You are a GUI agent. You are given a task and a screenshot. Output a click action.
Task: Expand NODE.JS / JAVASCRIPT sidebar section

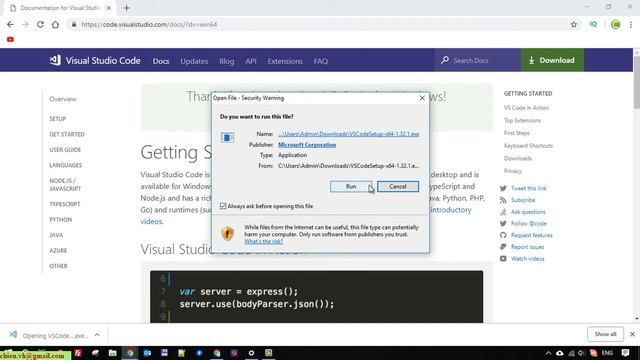[x=65, y=184]
